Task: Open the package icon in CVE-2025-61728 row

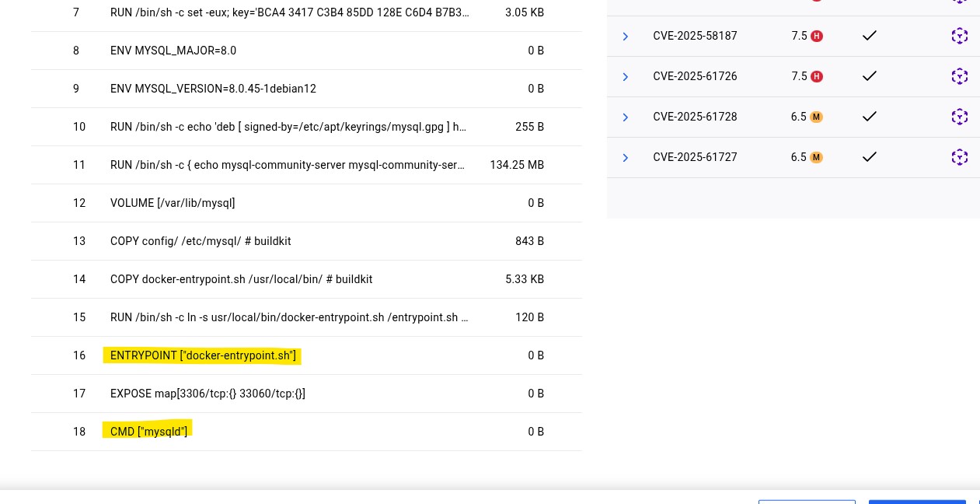Action: click(x=959, y=117)
